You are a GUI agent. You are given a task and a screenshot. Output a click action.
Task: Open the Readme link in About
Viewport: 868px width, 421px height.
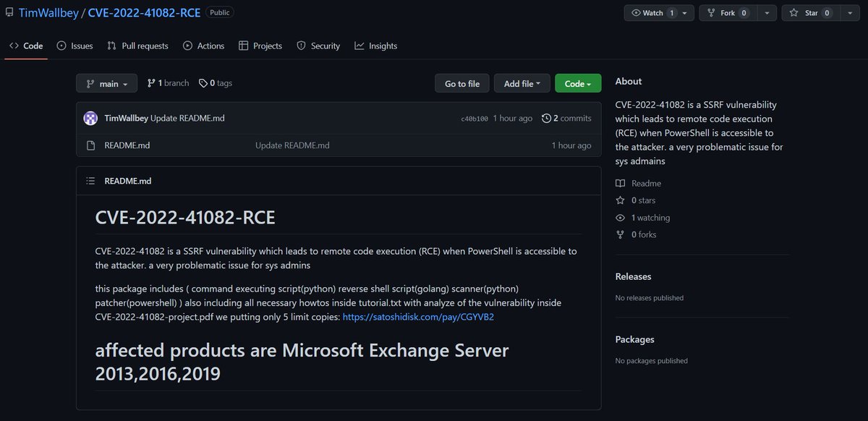coord(646,184)
